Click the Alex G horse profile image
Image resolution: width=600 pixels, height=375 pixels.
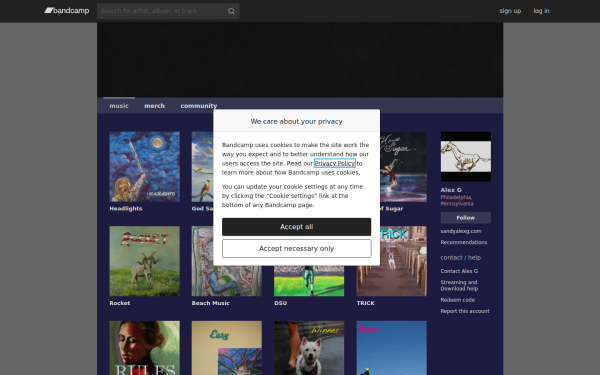(466, 157)
